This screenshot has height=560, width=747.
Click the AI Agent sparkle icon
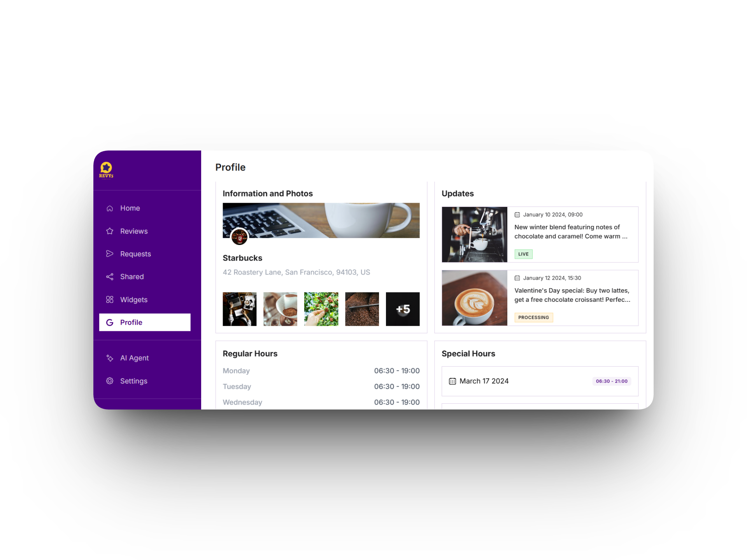(110, 358)
